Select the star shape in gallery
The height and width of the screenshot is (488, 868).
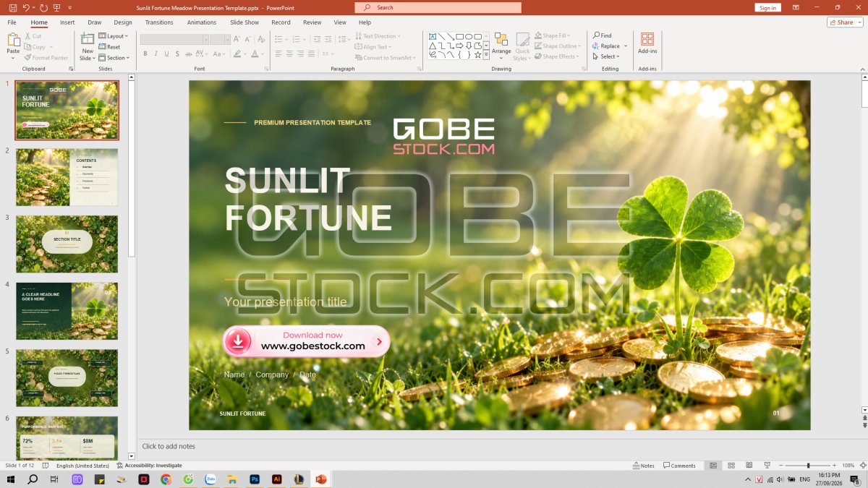(x=478, y=55)
